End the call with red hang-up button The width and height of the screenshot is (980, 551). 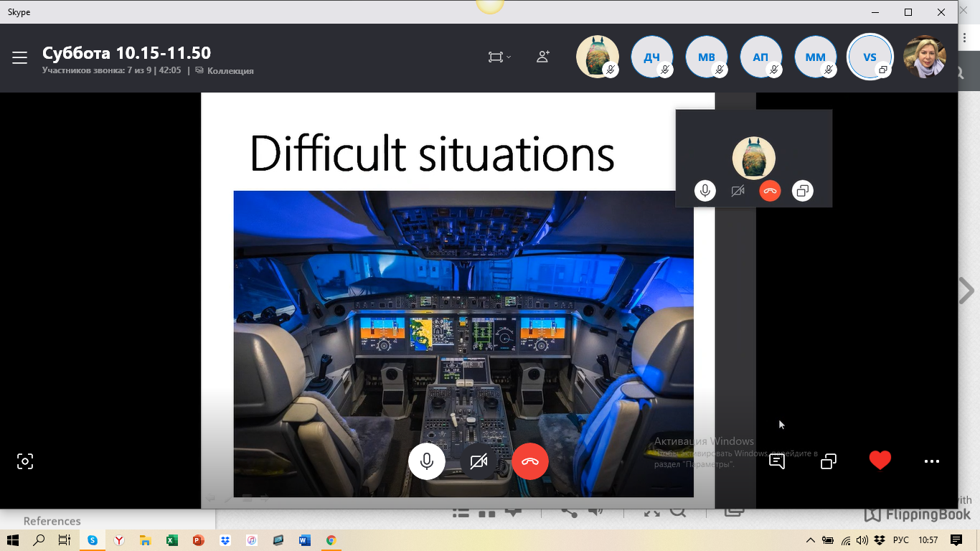(x=530, y=461)
